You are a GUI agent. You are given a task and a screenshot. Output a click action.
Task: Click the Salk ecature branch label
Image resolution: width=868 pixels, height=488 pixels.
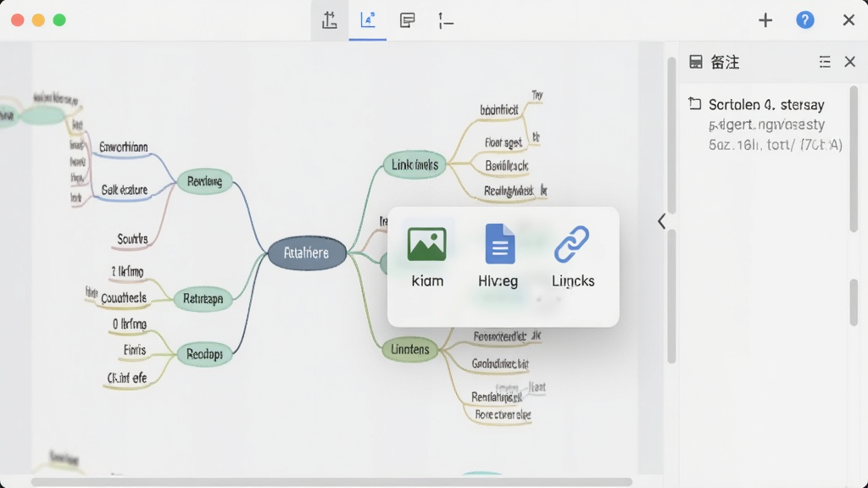click(125, 190)
